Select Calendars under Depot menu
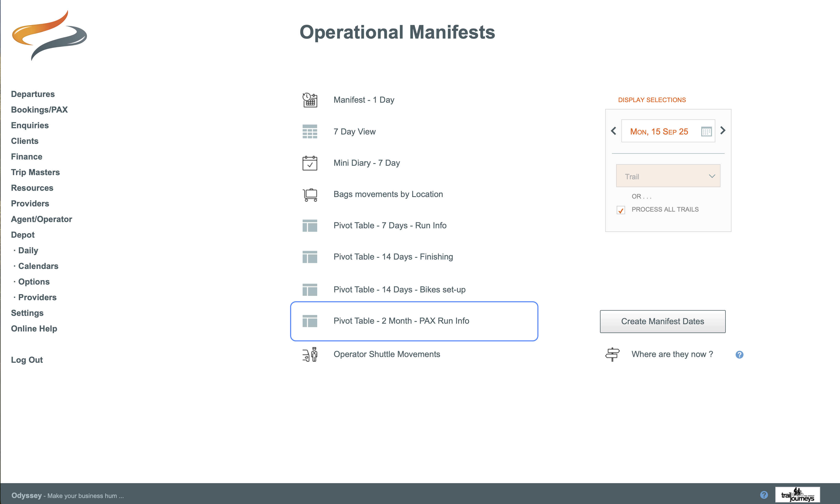Image resolution: width=840 pixels, height=504 pixels. 38,266
